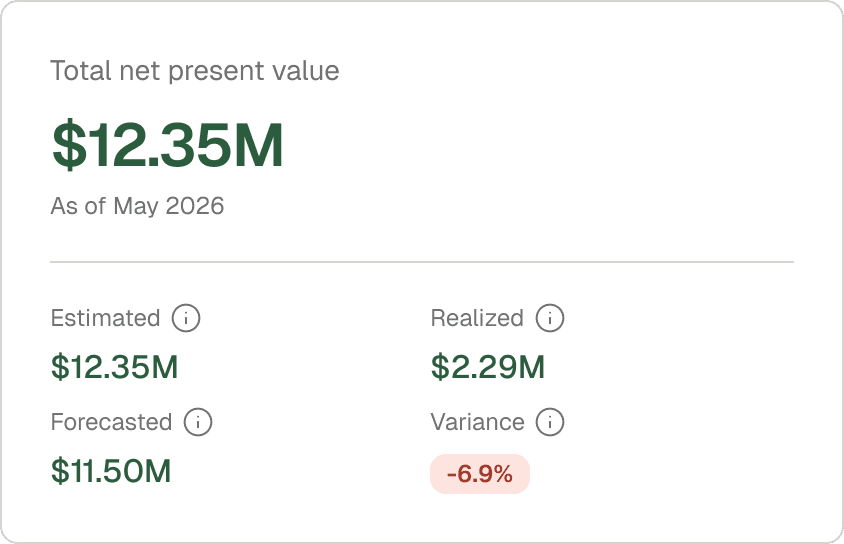This screenshot has height=544, width=844.
Task: Select the Estimated $12.35M value
Action: coord(114,367)
